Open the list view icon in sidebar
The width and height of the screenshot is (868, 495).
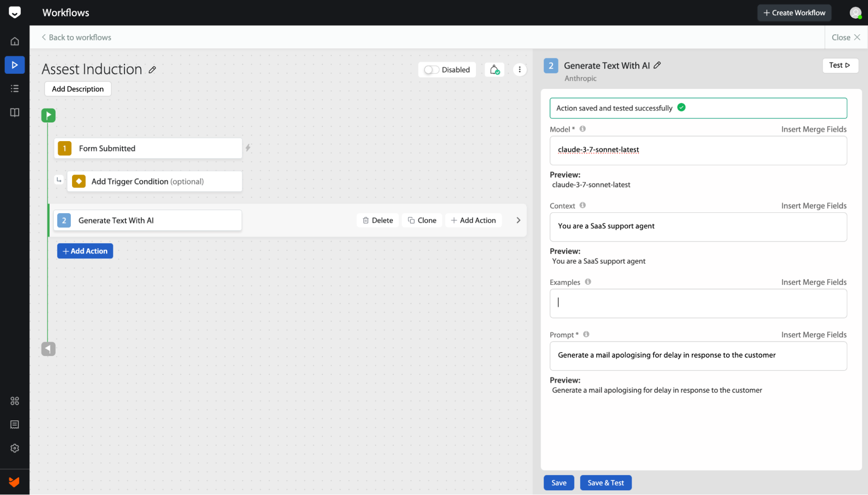(x=15, y=89)
